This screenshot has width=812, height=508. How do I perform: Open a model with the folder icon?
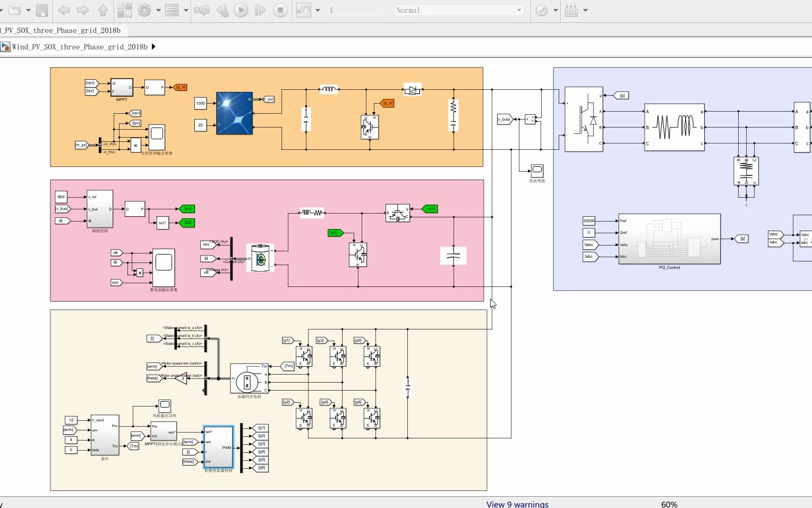tap(14, 10)
